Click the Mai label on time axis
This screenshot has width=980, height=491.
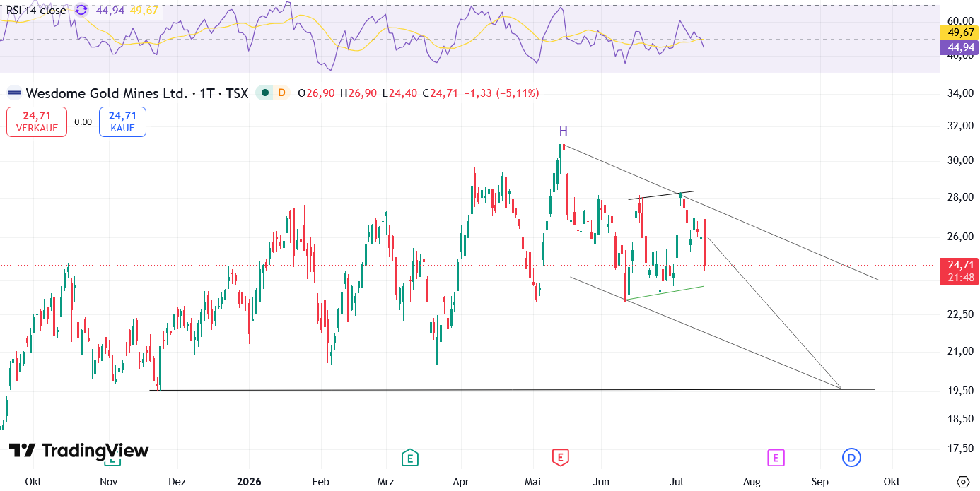[x=533, y=482]
